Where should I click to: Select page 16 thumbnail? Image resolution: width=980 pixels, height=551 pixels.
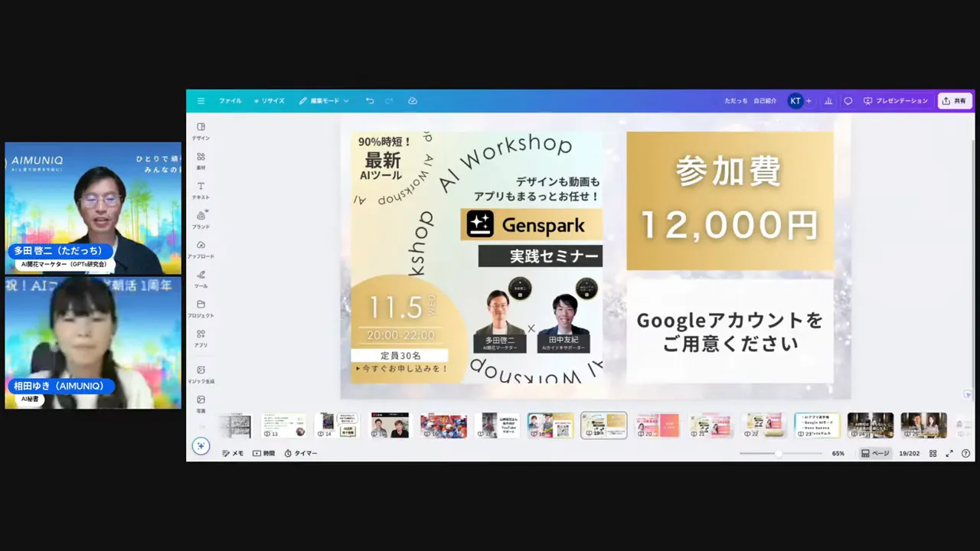click(x=443, y=425)
